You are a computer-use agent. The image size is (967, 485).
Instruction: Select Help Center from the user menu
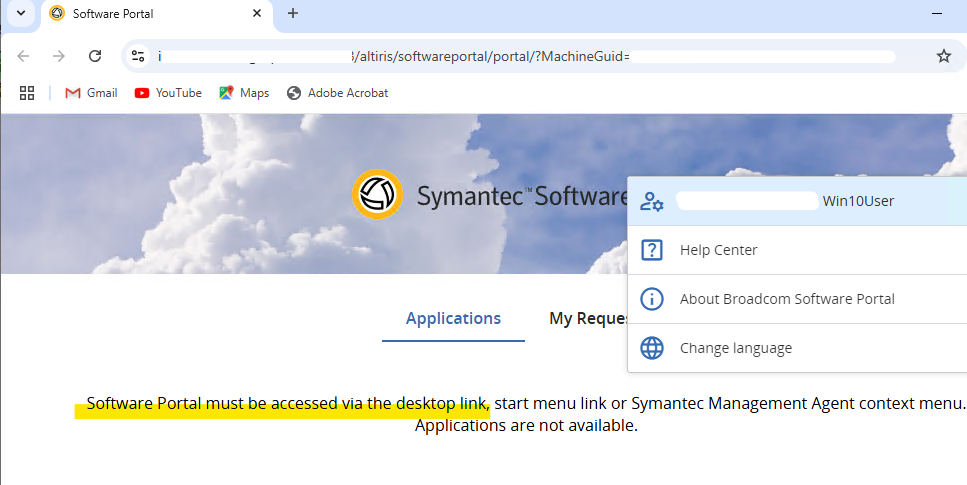click(x=718, y=250)
